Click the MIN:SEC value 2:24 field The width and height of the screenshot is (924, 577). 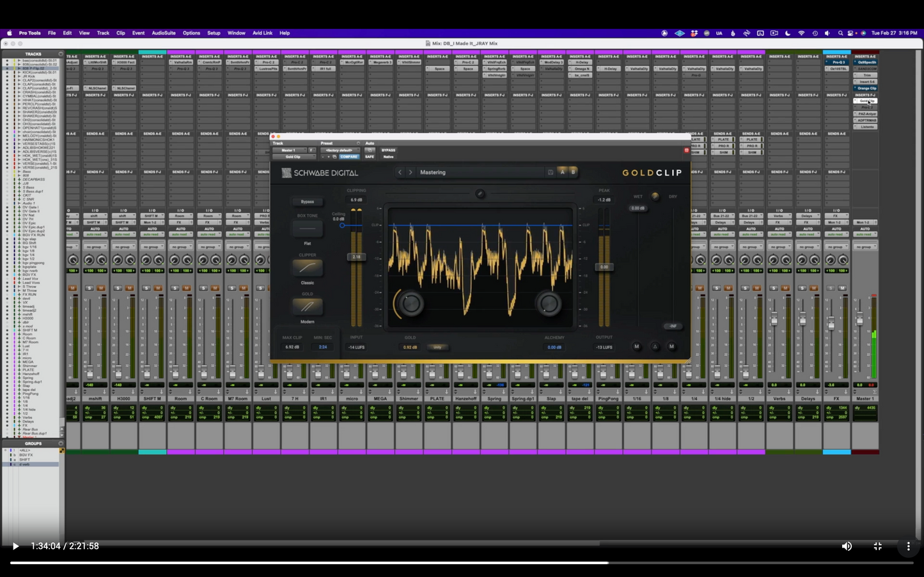(x=323, y=347)
